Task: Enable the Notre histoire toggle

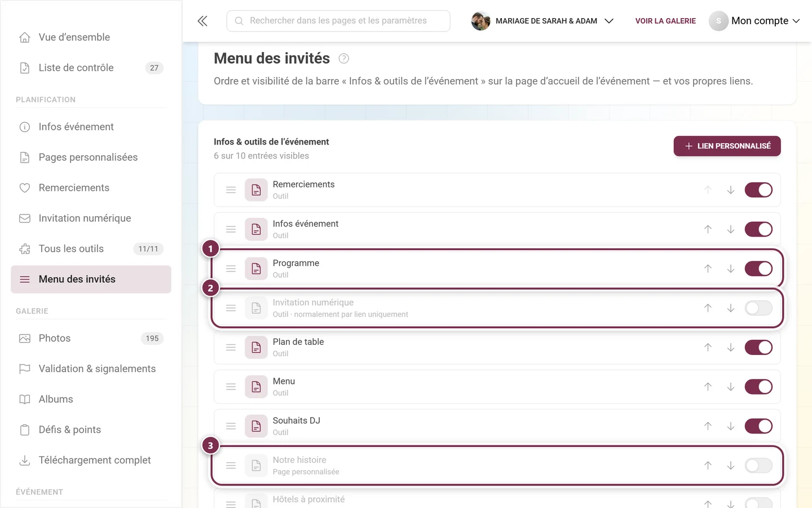Action: (x=758, y=466)
